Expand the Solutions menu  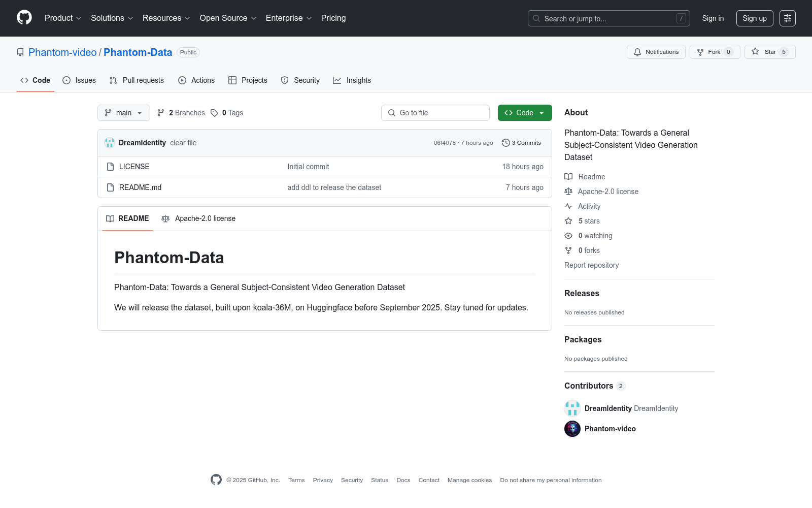[112, 18]
